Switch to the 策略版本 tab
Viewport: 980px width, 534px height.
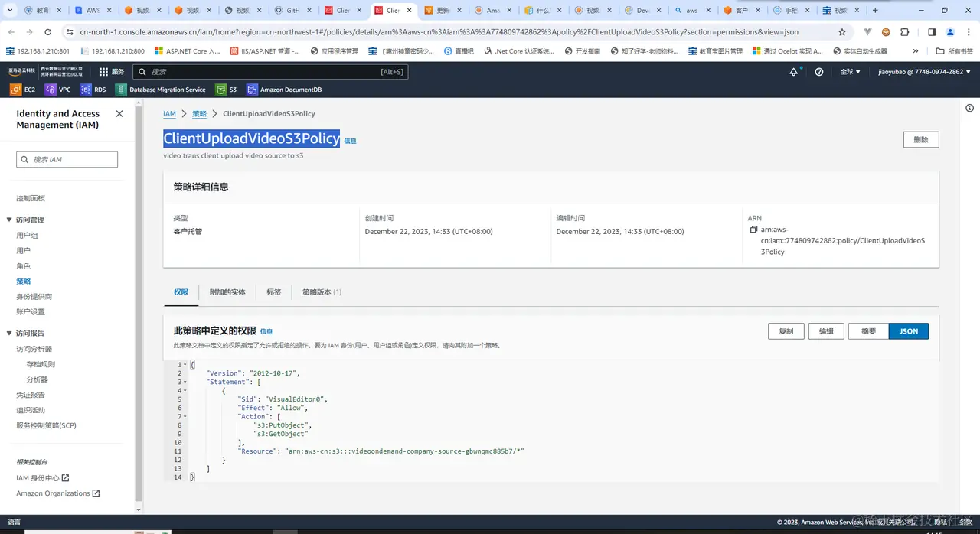322,292
